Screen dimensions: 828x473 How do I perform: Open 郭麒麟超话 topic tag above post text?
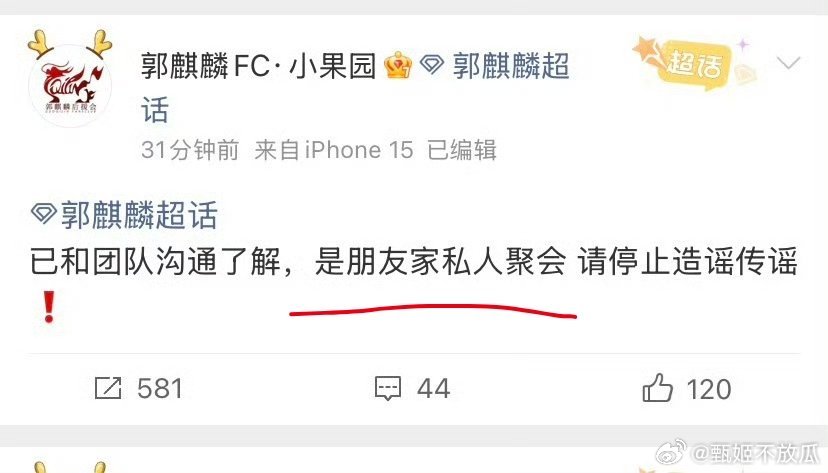point(139,214)
